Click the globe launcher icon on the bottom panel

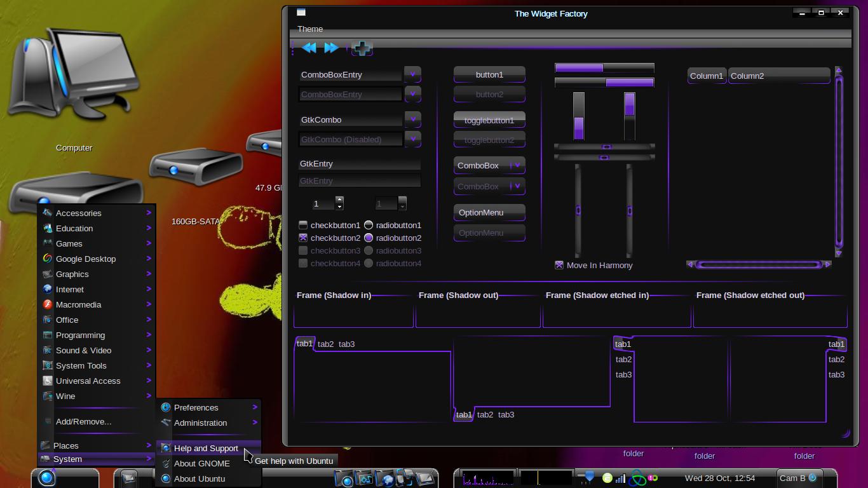(384, 478)
